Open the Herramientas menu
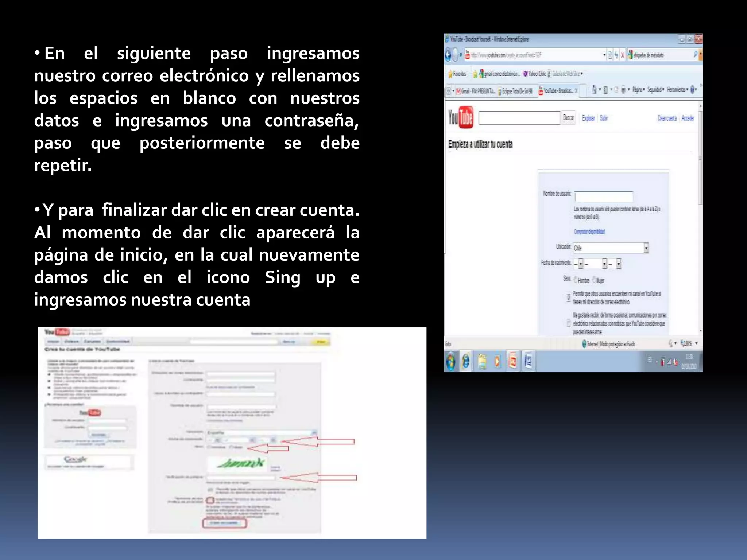 [677, 90]
